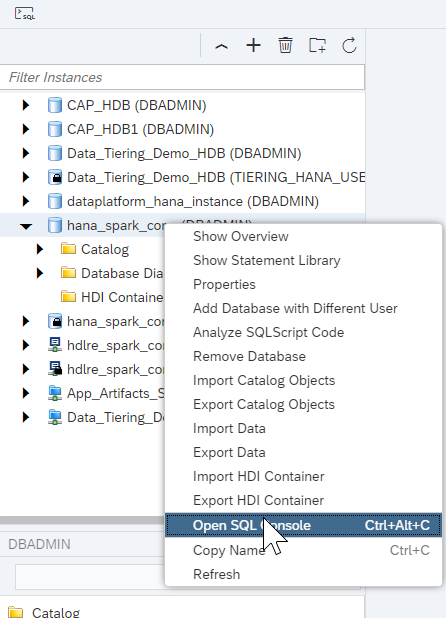Click the locked hana_spark_cor database icon
Image resolution: width=446 pixels, height=618 pixels.
[x=55, y=321]
